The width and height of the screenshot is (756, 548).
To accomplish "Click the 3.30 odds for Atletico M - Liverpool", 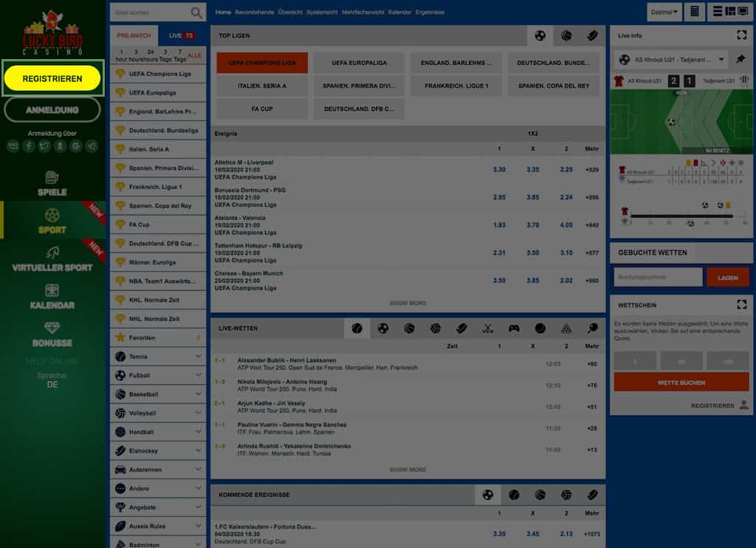I will 499,169.
